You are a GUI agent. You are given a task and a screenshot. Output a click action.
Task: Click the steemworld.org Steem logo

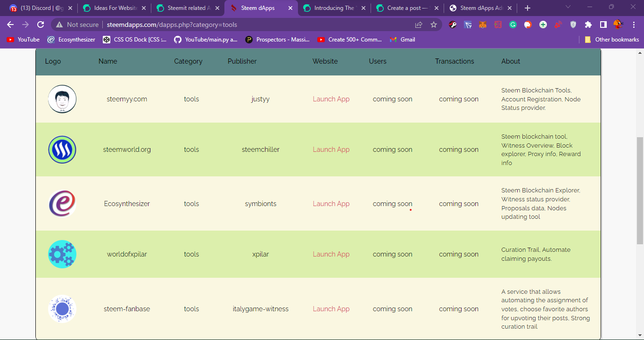tap(62, 149)
